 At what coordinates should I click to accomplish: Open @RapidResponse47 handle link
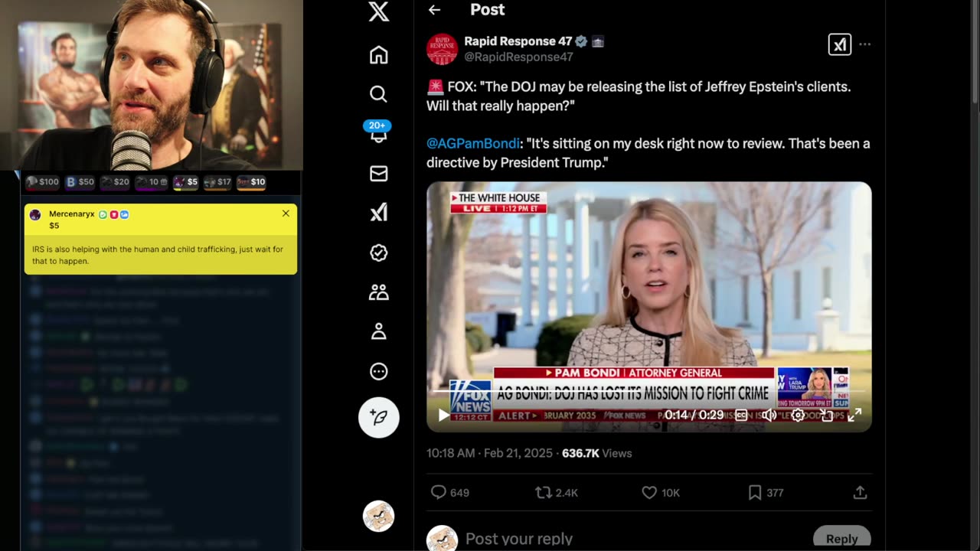(518, 57)
